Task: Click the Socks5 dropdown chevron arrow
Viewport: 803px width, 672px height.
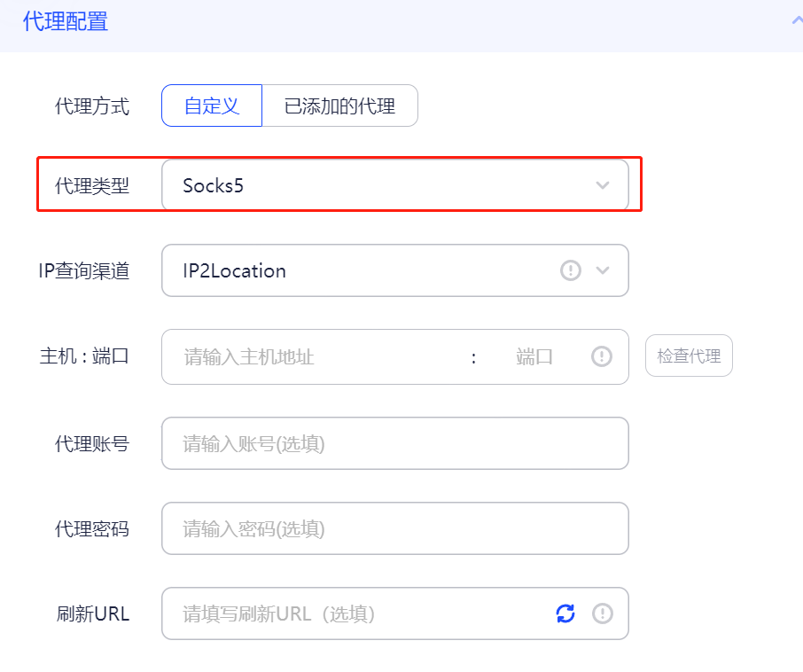Action: click(603, 185)
